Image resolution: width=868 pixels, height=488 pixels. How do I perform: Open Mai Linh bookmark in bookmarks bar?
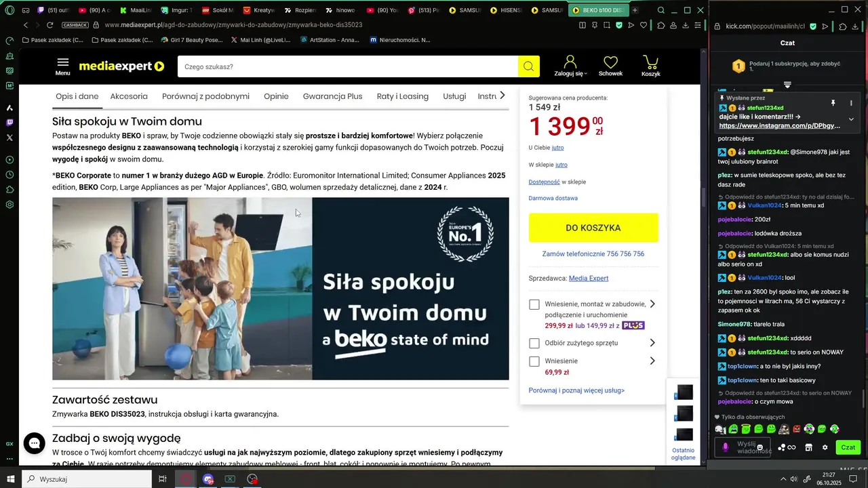tap(260, 40)
